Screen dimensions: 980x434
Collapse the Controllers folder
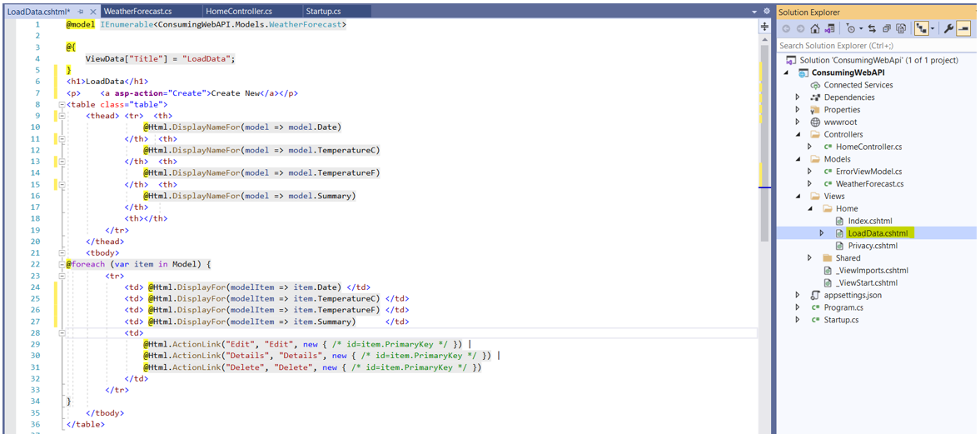pos(798,134)
